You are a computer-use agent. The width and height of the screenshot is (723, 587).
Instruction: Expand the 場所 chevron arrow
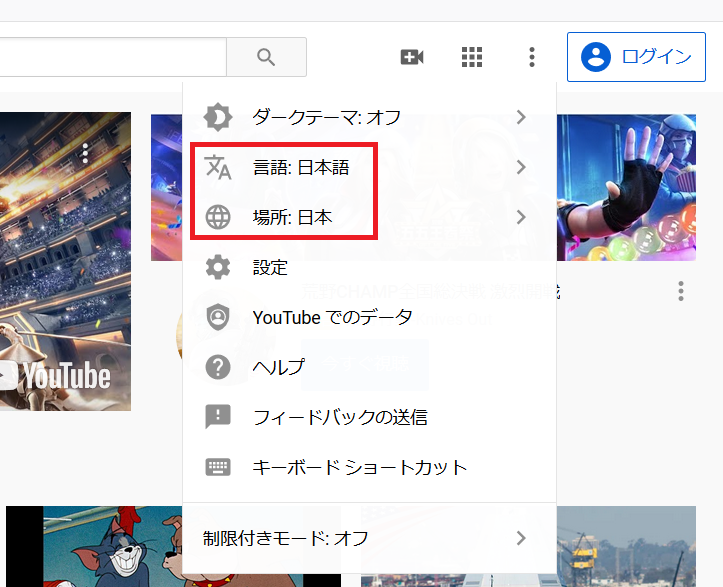521,217
